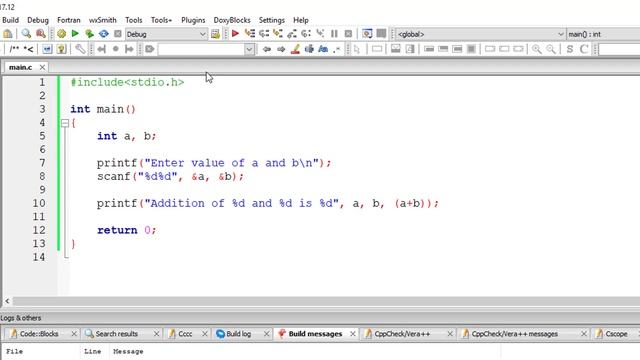Close the Search results tab
This screenshot has width=640, height=360.
tap(156, 334)
